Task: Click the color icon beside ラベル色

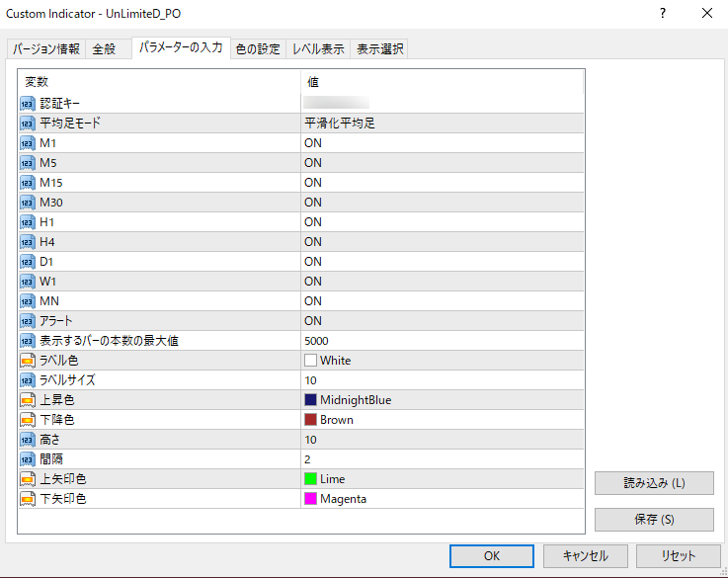Action: [x=28, y=361]
